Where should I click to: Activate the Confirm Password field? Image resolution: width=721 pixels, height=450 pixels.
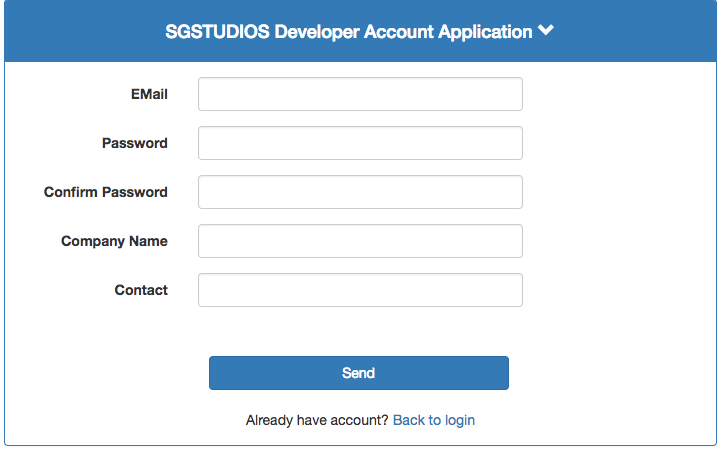360,192
